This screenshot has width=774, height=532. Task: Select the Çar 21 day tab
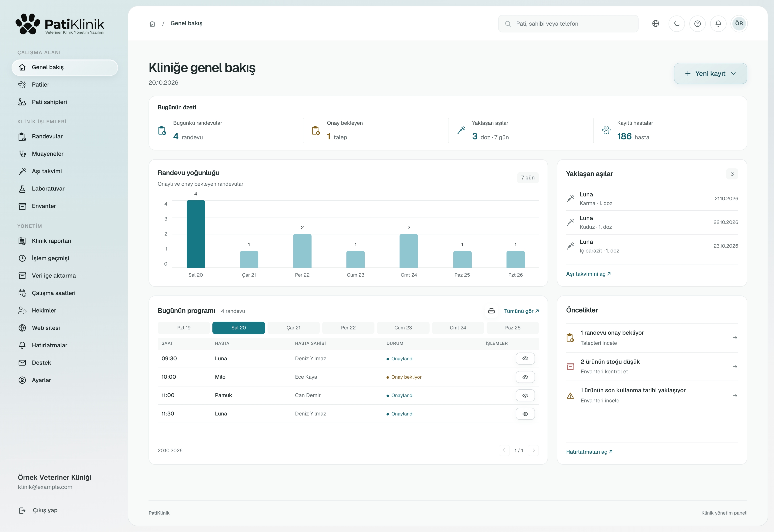click(x=293, y=328)
